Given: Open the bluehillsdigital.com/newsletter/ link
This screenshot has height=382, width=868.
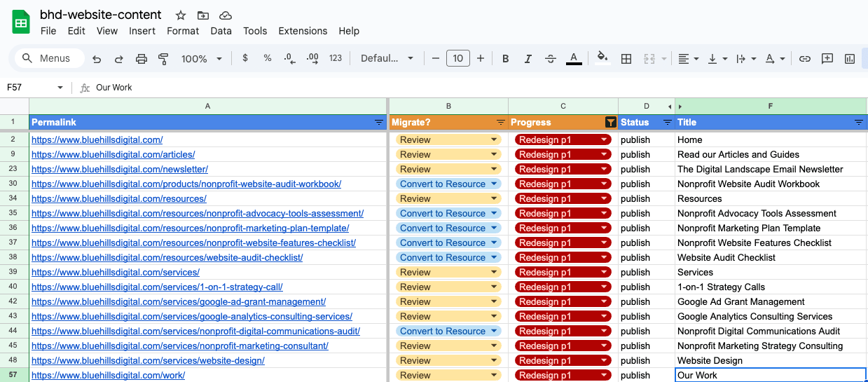Looking at the screenshot, I should pyautogui.click(x=120, y=169).
